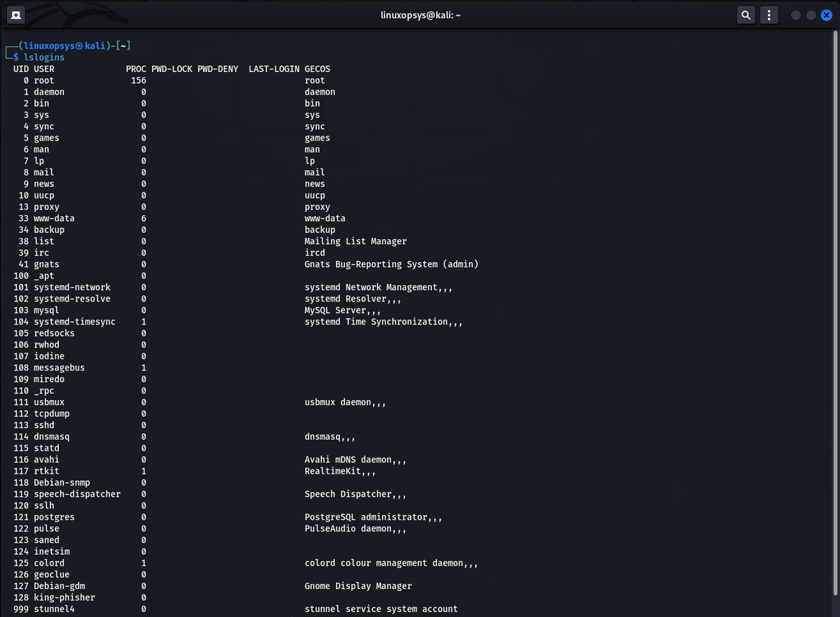Minimize the terminal window
Screen dimensions: 840x617
point(796,15)
